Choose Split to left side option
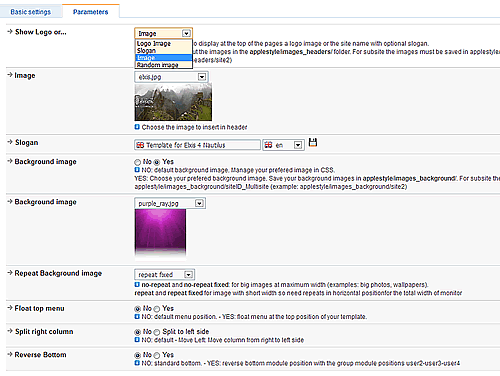The width and height of the screenshot is (500, 376). (157, 332)
